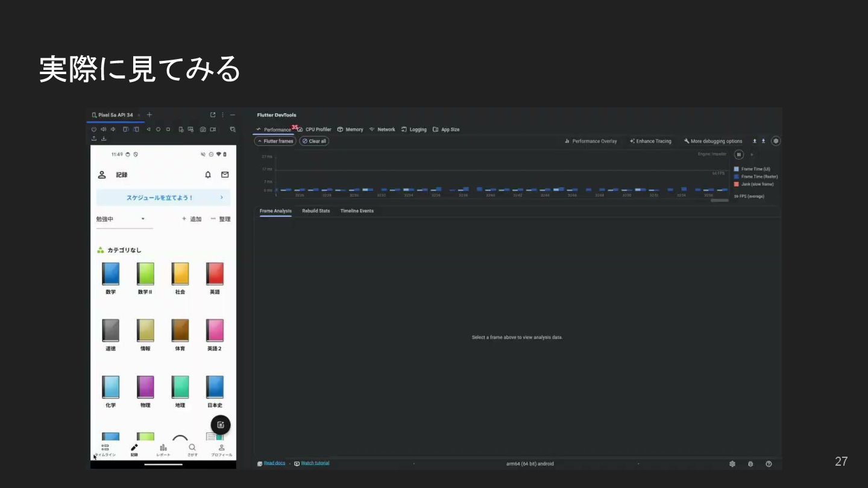
Task: Go to 記録 pencil in bottom navigation
Action: pos(134,450)
